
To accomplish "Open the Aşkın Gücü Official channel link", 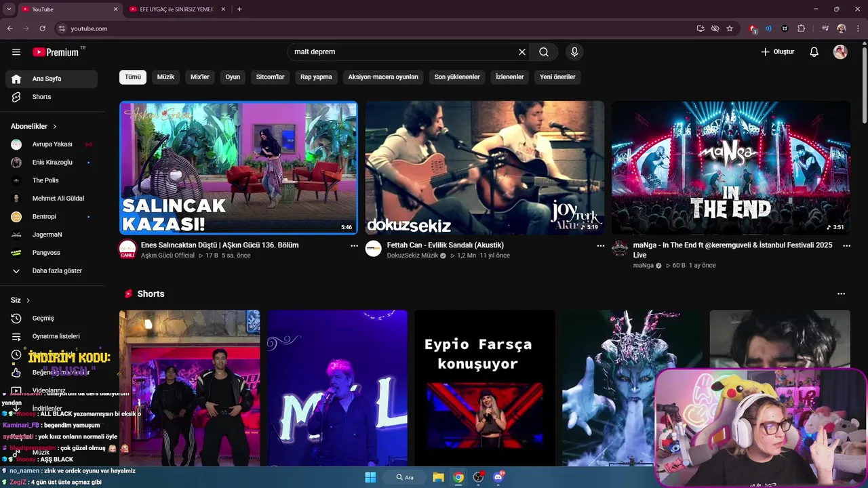I will click(x=167, y=256).
